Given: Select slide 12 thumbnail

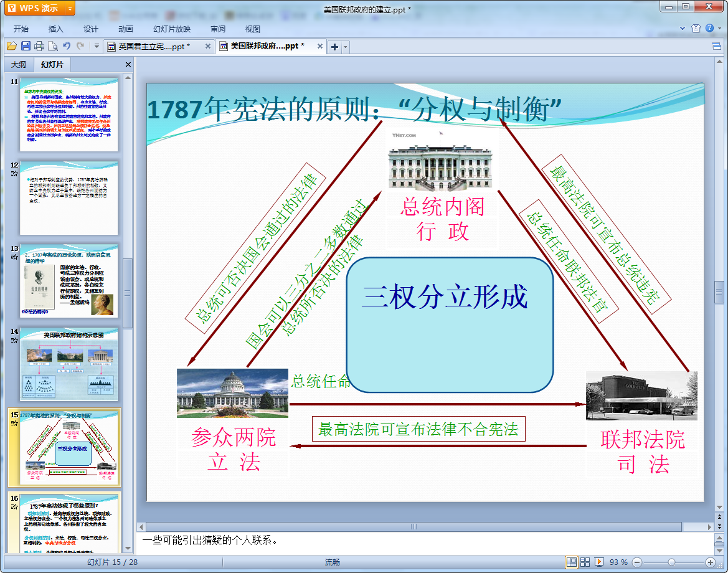Looking at the screenshot, I should coord(69,198).
